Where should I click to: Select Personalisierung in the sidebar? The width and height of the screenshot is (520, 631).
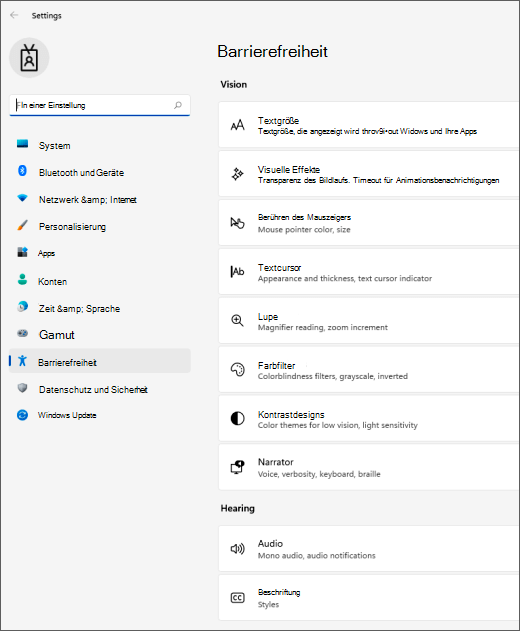[100, 227]
